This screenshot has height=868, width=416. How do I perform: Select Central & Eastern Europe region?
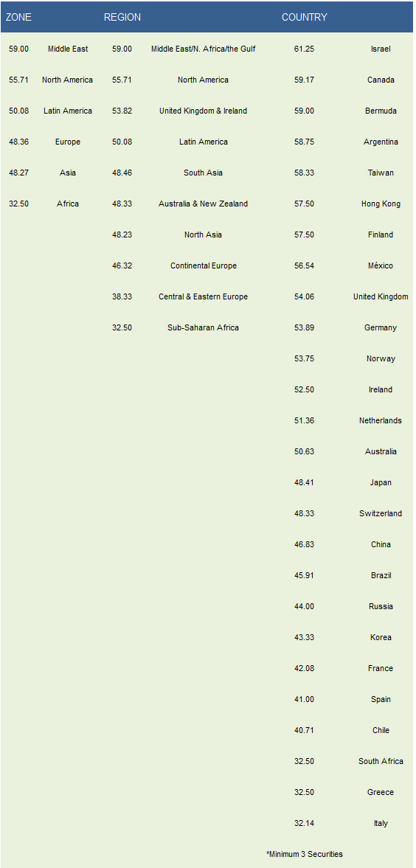(x=204, y=296)
